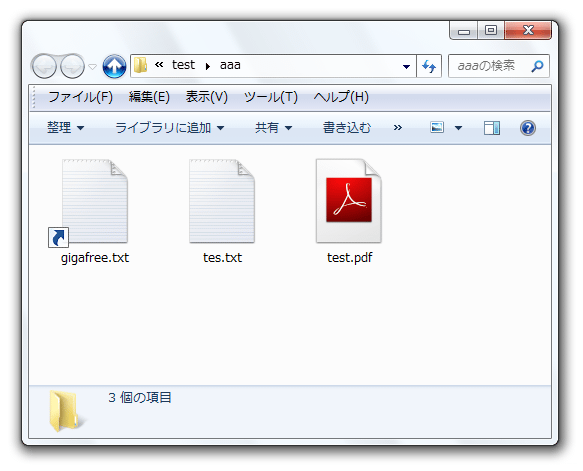
Task: Open view options dropdown arrow
Action: 458,128
